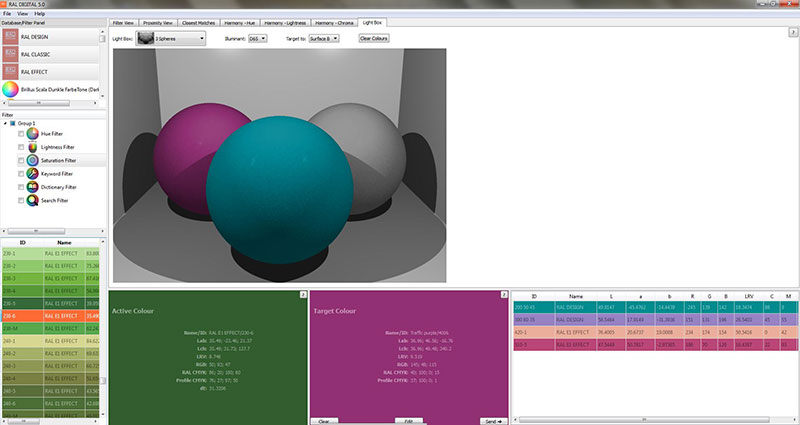The width and height of the screenshot is (800, 425).
Task: Click the LRV column header in results table
Action: 748,296
